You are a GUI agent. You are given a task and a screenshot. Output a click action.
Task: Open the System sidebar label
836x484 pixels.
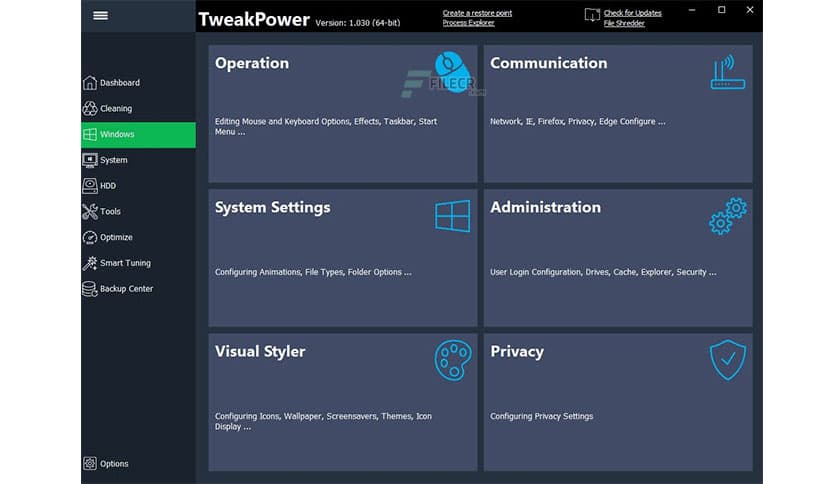[114, 160]
